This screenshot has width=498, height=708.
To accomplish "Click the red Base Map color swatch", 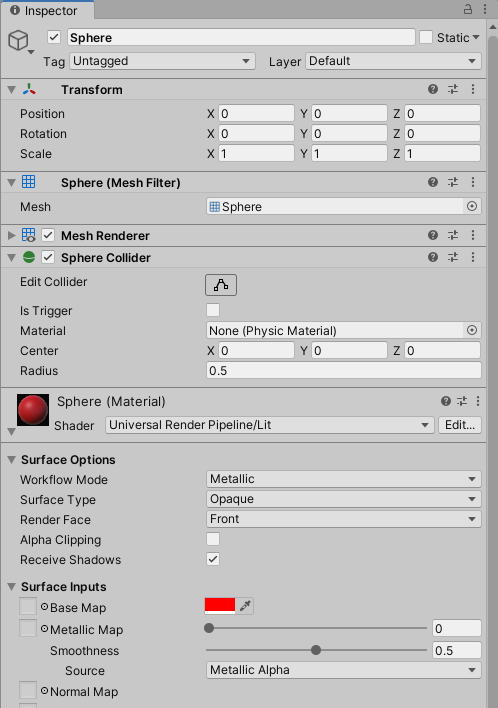I will pos(220,606).
